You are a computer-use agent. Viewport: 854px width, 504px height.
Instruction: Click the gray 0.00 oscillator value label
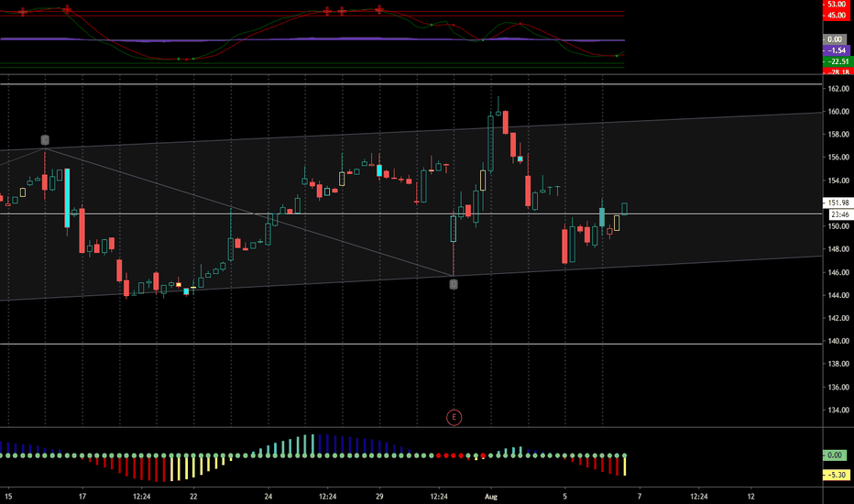click(x=835, y=39)
